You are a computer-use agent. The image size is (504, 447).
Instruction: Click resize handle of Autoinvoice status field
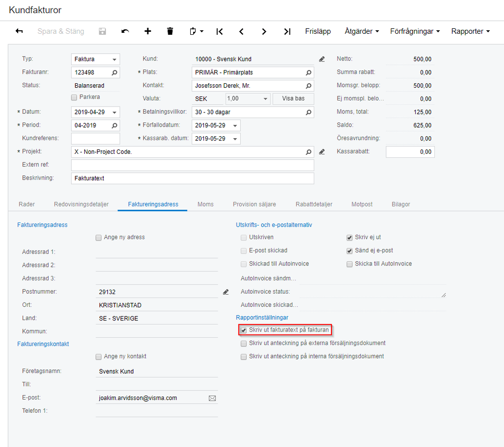(443, 295)
